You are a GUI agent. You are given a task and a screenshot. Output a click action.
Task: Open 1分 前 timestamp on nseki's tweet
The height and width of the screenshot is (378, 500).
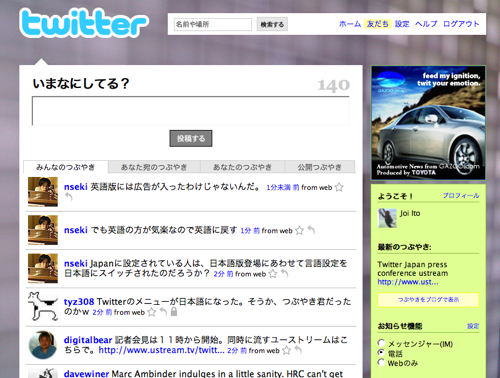coord(250,231)
